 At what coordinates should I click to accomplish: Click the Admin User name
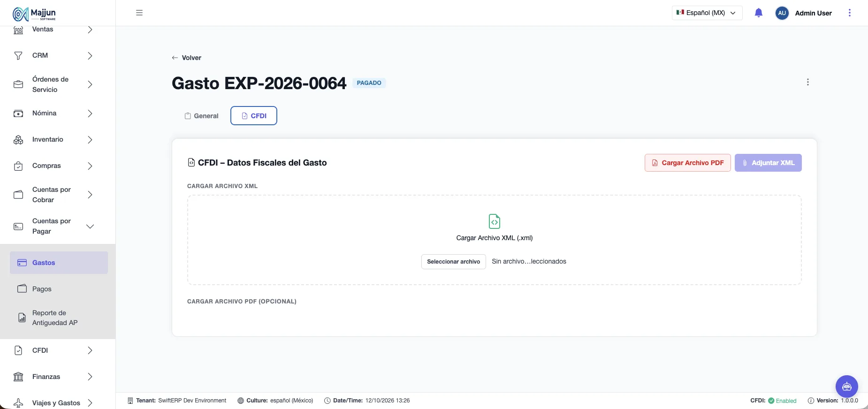pyautogui.click(x=814, y=13)
